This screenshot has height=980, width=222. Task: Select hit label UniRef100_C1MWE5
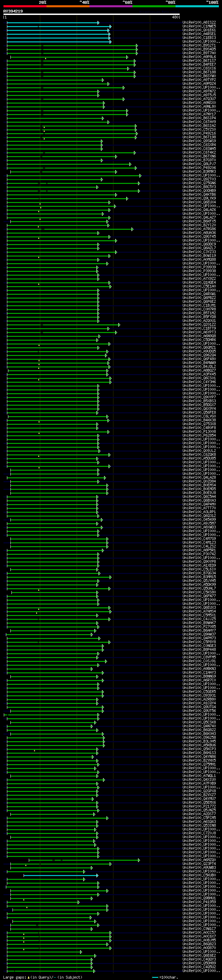tap(199, 26)
